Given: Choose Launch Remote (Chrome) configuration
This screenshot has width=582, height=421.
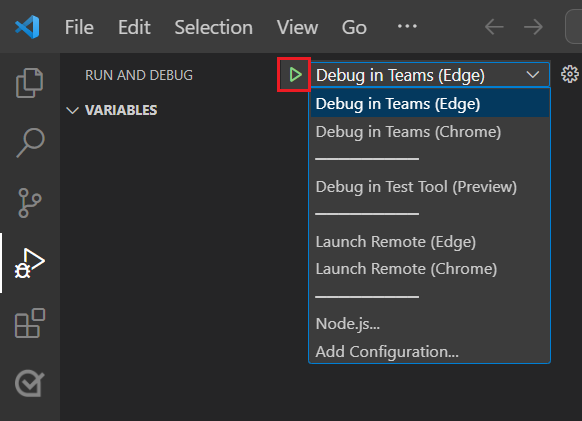Looking at the screenshot, I should coord(430,269).
